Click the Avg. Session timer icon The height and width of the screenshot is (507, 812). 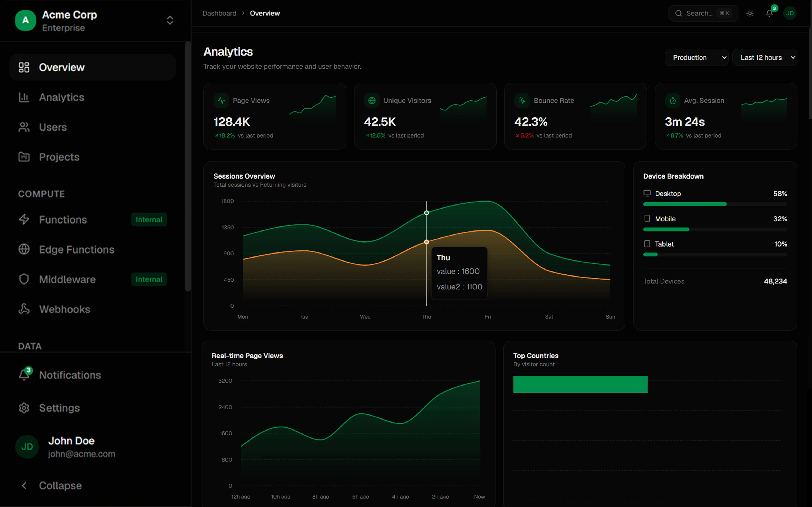click(x=673, y=101)
